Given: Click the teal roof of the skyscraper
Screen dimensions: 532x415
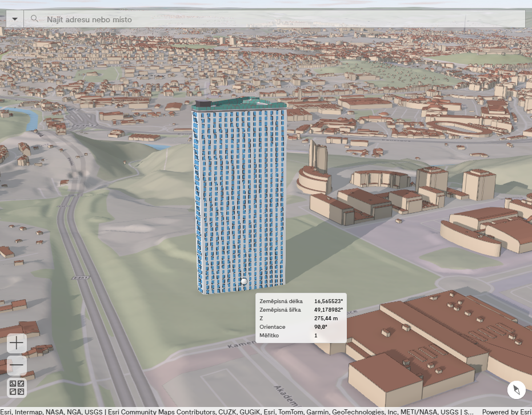Looking at the screenshot, I should pos(240,104).
